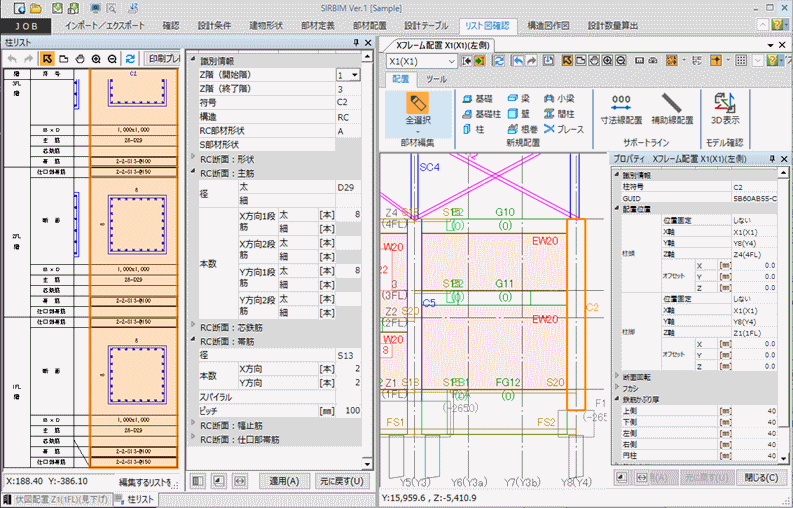Open the X1(X1) frame dropdown
The image size is (793, 508).
coord(453,61)
